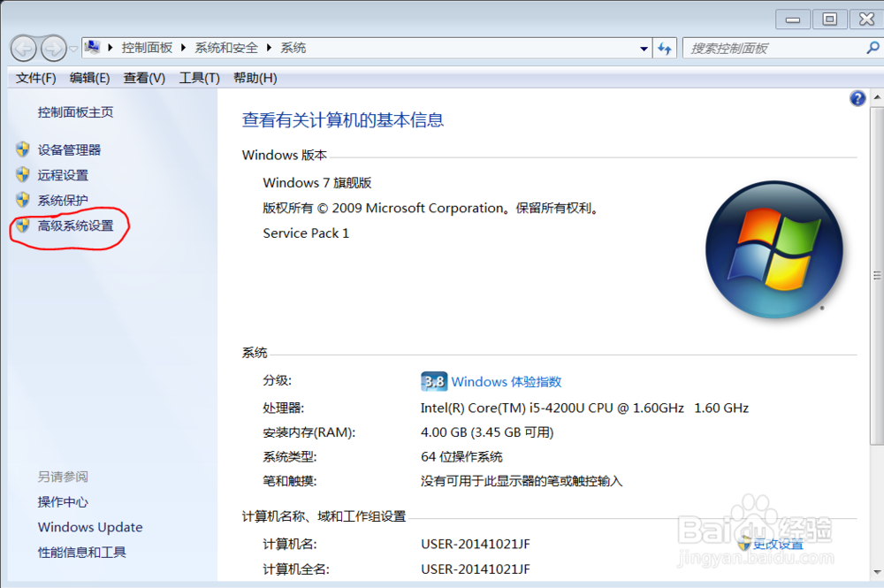This screenshot has width=884, height=588.
Task: Click shield icon next to 系统保护
Action: [23, 200]
